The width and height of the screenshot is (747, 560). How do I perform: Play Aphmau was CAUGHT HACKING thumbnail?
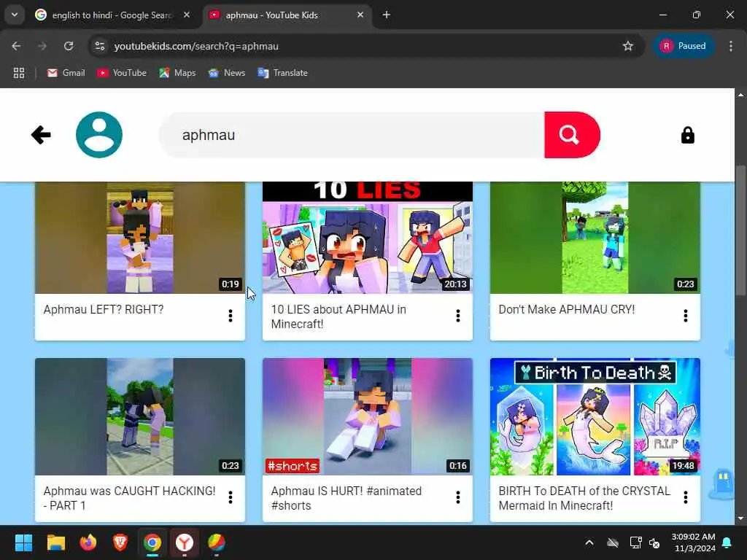coord(140,416)
